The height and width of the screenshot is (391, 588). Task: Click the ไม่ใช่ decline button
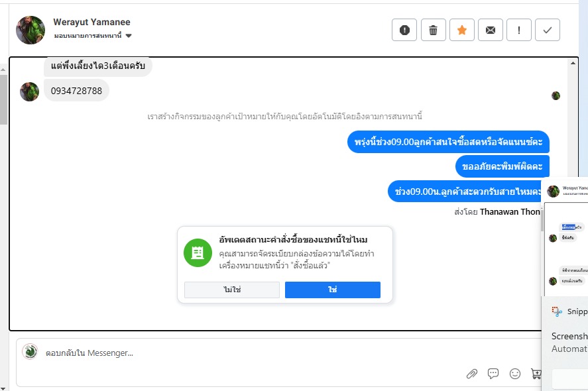pyautogui.click(x=232, y=290)
